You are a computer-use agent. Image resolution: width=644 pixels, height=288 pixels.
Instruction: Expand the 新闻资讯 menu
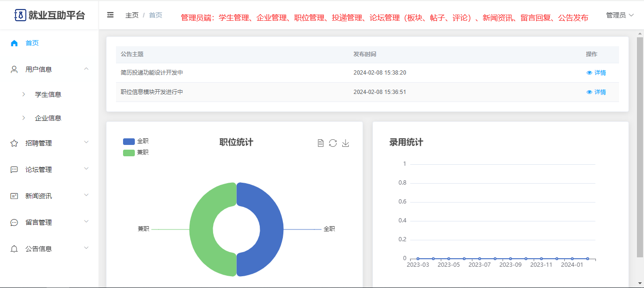tap(86, 196)
